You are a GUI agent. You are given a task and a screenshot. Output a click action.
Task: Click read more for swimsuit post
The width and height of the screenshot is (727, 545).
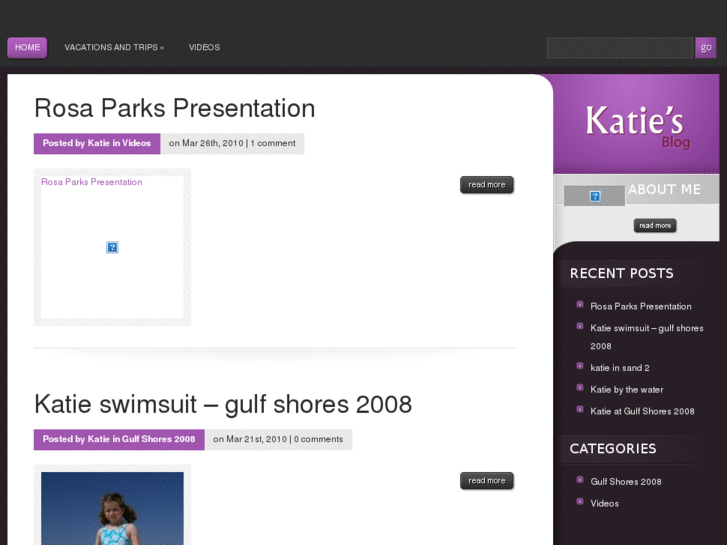[x=486, y=480]
